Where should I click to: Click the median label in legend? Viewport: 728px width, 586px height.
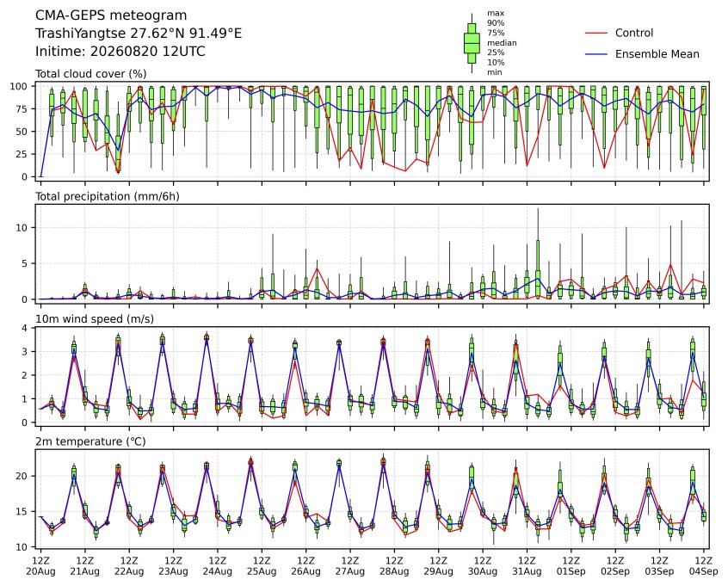pos(502,43)
